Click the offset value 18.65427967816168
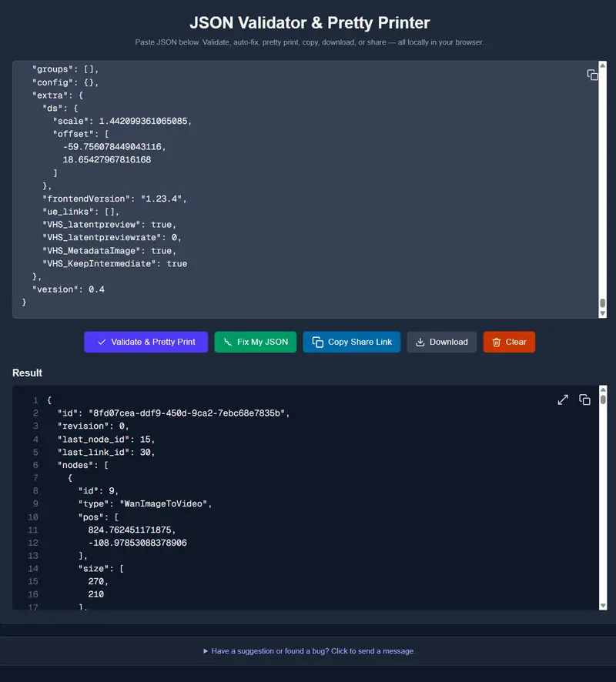 tap(107, 159)
